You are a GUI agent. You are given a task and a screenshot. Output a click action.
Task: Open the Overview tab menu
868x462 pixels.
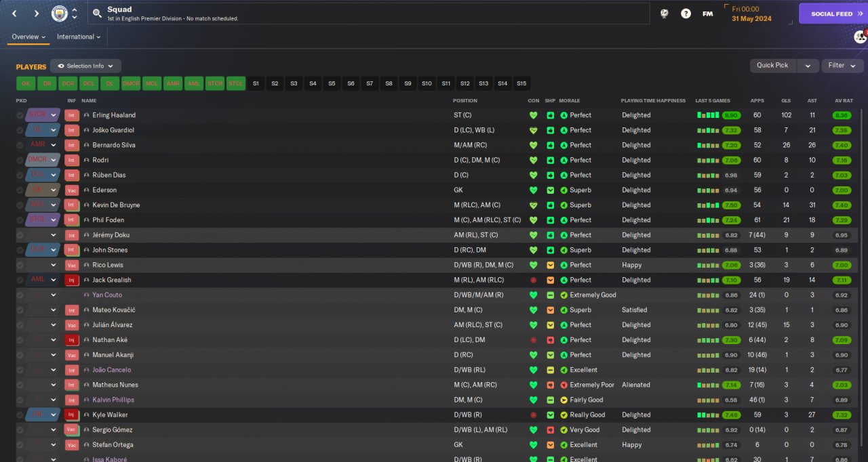click(x=28, y=37)
